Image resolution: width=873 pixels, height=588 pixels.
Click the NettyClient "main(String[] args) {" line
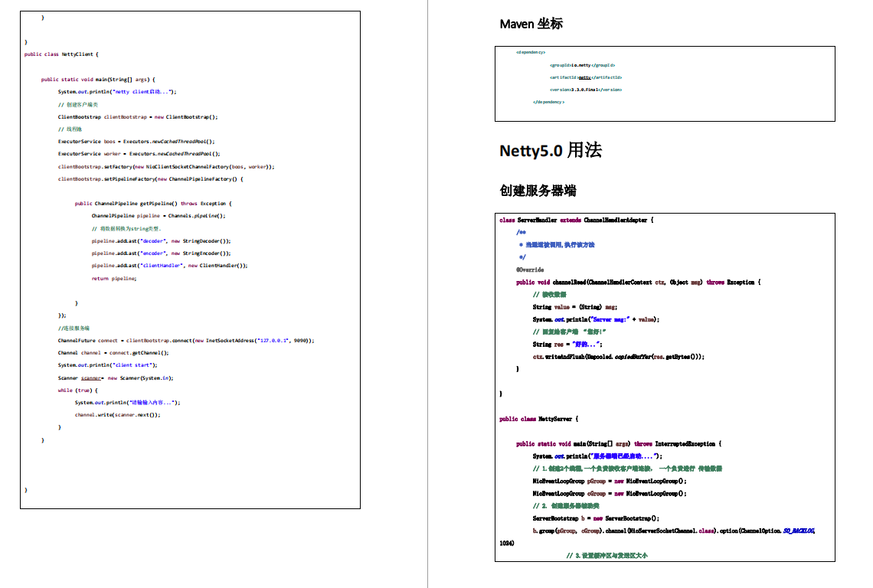[x=98, y=80]
